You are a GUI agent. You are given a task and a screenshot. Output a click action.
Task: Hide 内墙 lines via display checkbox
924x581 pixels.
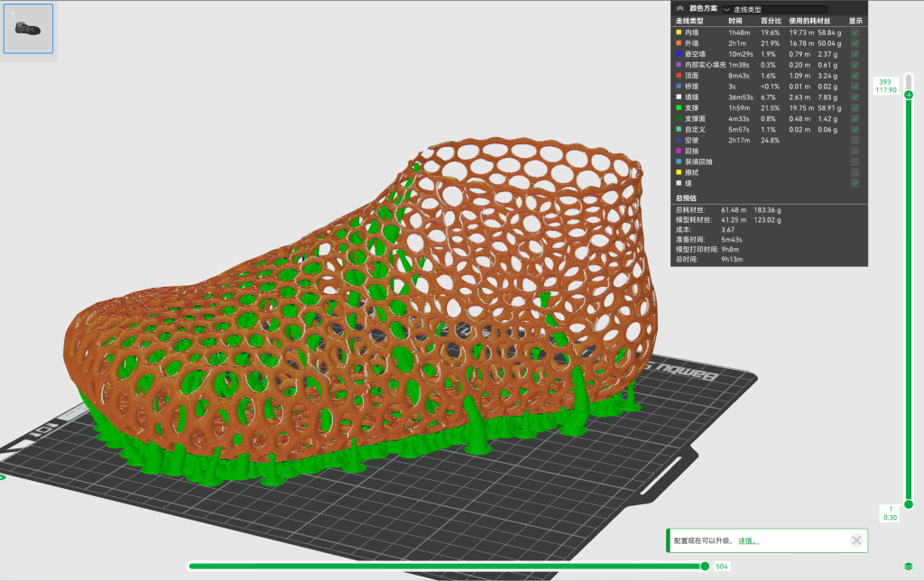click(x=855, y=32)
